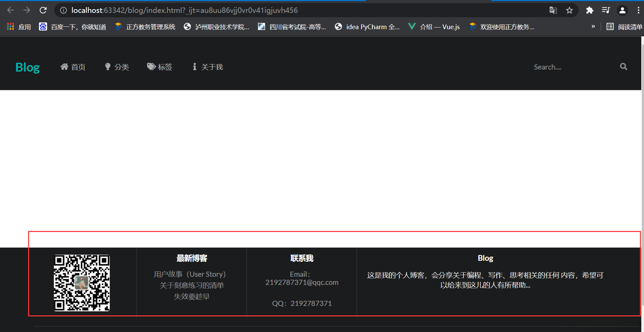Open the browser profile avatar

pyautogui.click(x=622, y=10)
